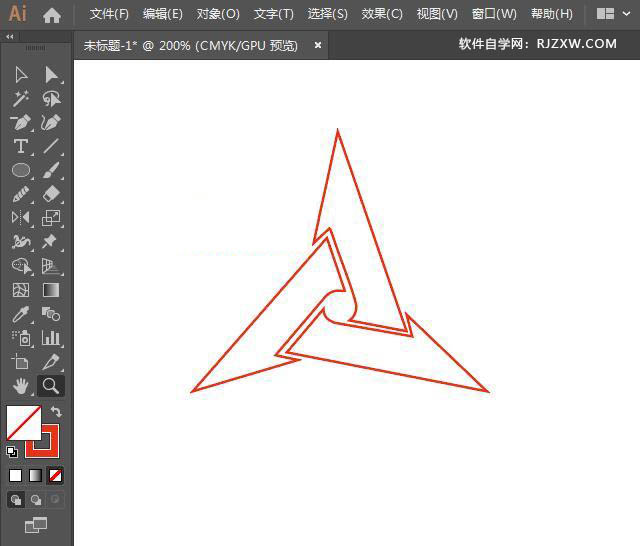Select the Shape Builder tool
The width and height of the screenshot is (640, 546).
click(21, 266)
